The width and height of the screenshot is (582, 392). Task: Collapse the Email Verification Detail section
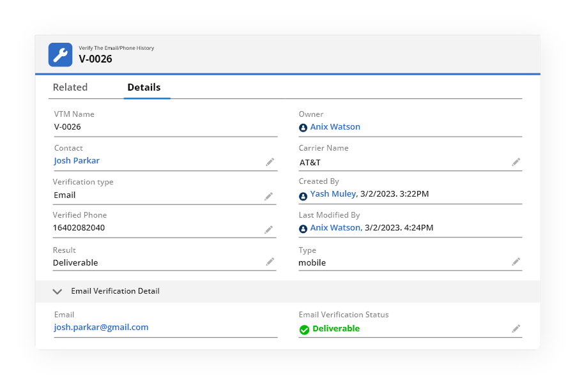coord(57,291)
